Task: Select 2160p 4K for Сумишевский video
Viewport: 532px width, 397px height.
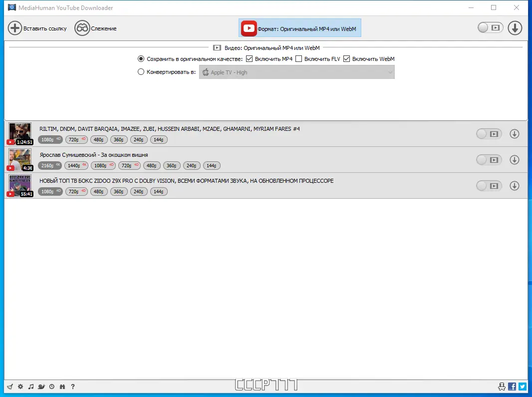Action: click(x=50, y=166)
